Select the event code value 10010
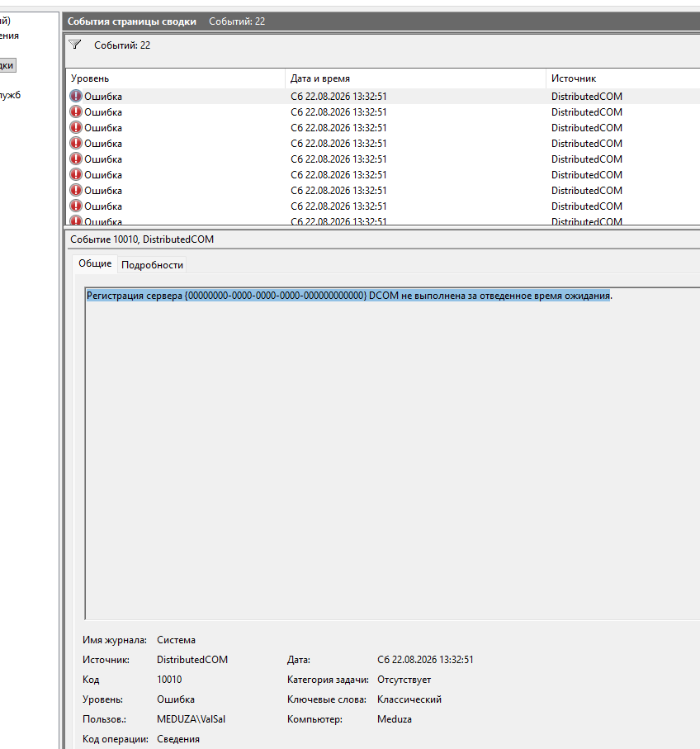Screen dimensions: 700x749 pos(169,680)
